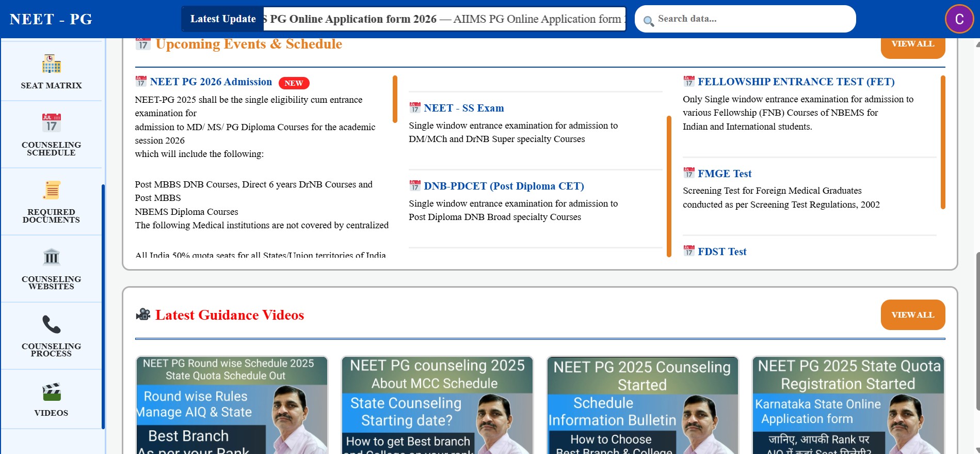980x454 pixels.
Task: Open the user profile avatar C
Action: pyautogui.click(x=959, y=19)
